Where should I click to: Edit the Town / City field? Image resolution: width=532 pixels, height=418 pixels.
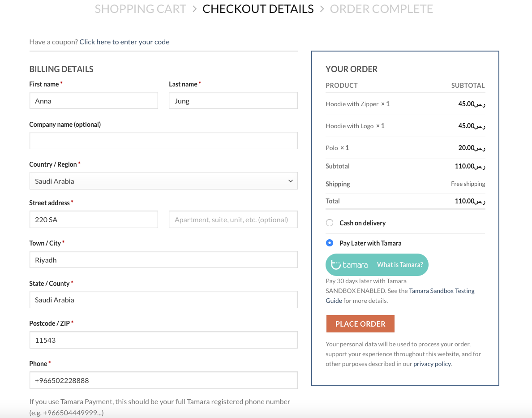click(x=163, y=259)
